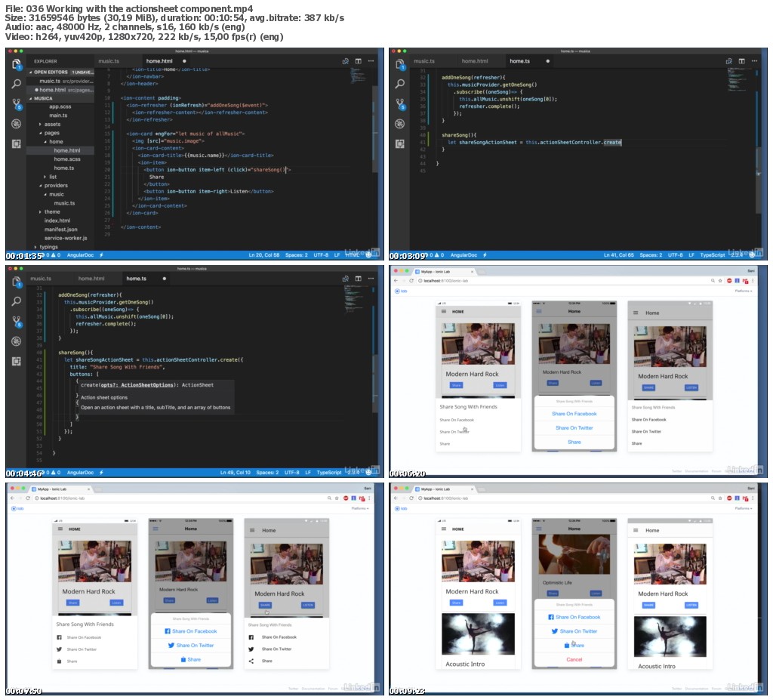Open Debug icon in the 00:03:09 frame
The width and height of the screenshot is (773, 700).
point(400,124)
